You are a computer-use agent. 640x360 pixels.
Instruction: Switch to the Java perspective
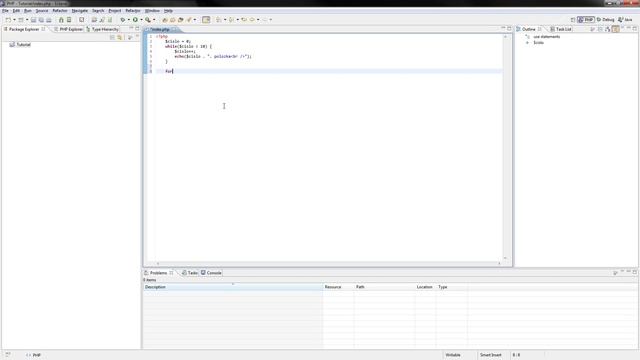click(625, 20)
